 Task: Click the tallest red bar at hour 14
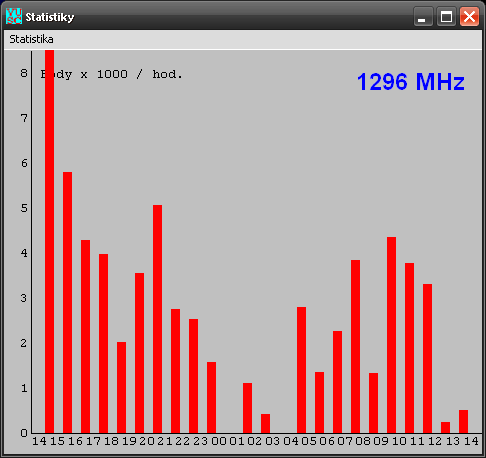coord(49,242)
